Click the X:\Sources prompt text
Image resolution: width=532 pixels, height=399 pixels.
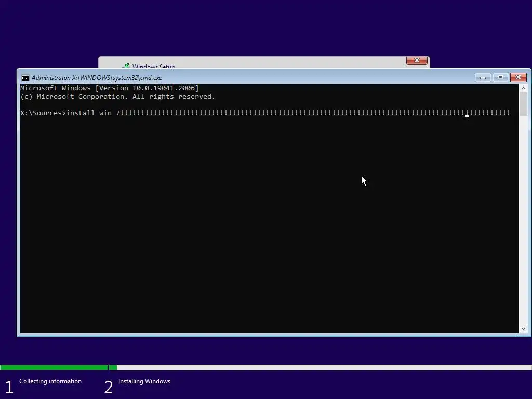[43, 113]
